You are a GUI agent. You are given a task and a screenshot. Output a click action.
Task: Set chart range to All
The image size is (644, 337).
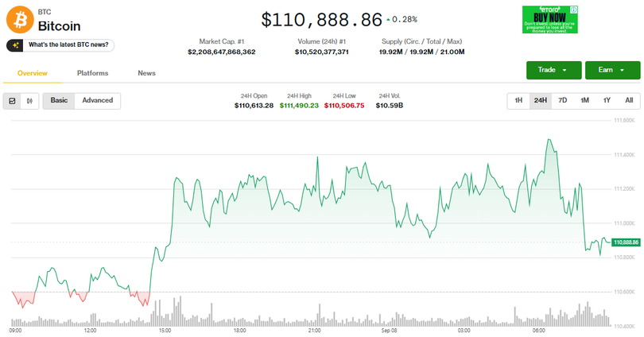coord(629,100)
